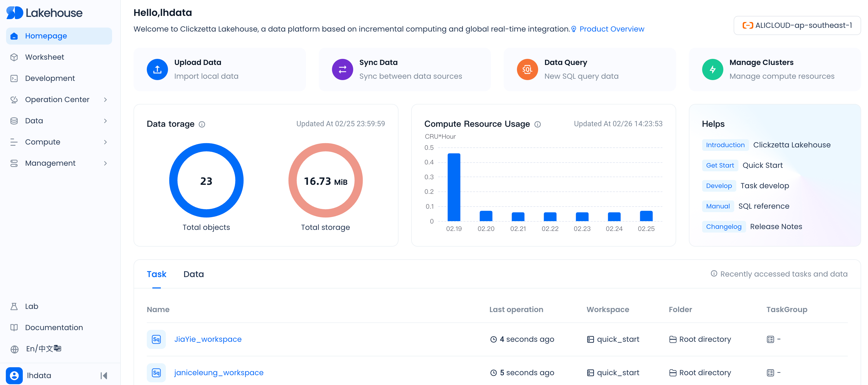
Task: Open Worksheet from the sidebar
Action: 45,57
